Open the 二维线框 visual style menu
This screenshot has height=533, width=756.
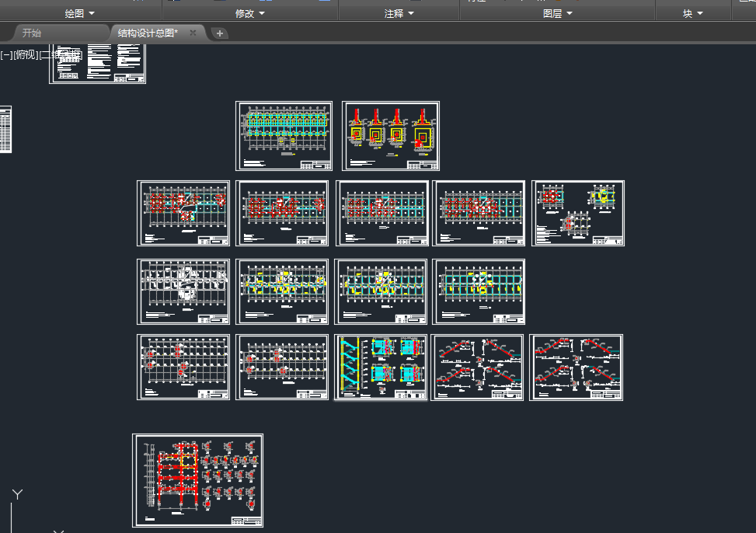61,55
